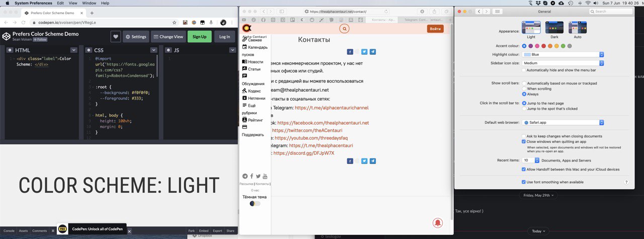The width and height of the screenshot is (644, 239).
Task: Select 'Jump to the spot that's clicked'
Action: 524,109
